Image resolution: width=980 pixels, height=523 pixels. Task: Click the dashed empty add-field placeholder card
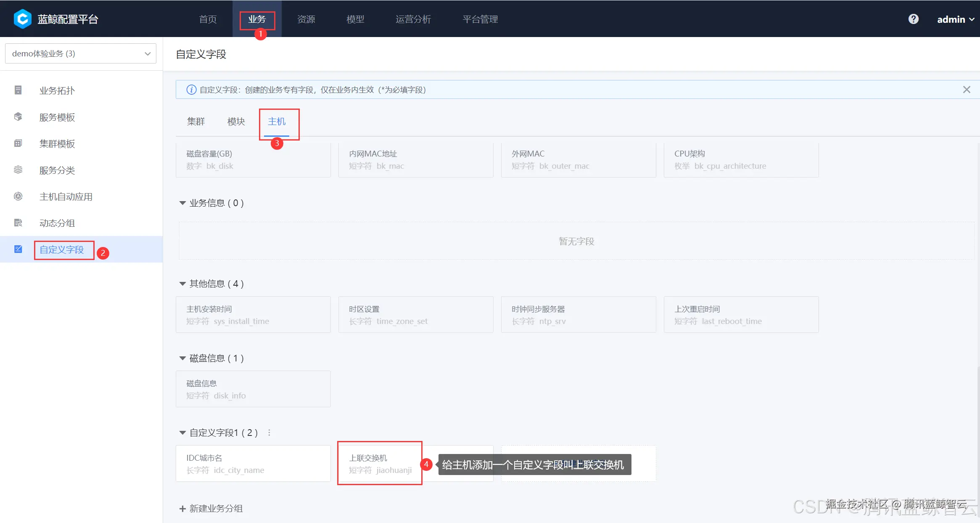(643, 463)
